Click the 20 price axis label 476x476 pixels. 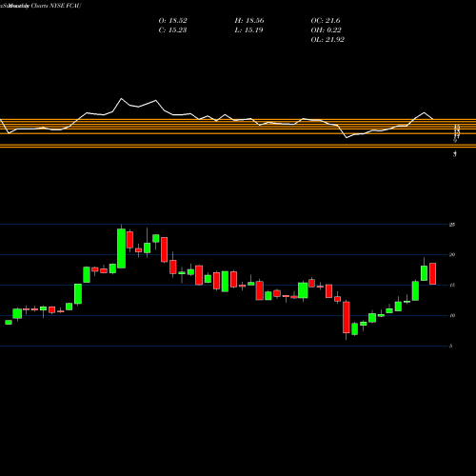click(x=452, y=254)
